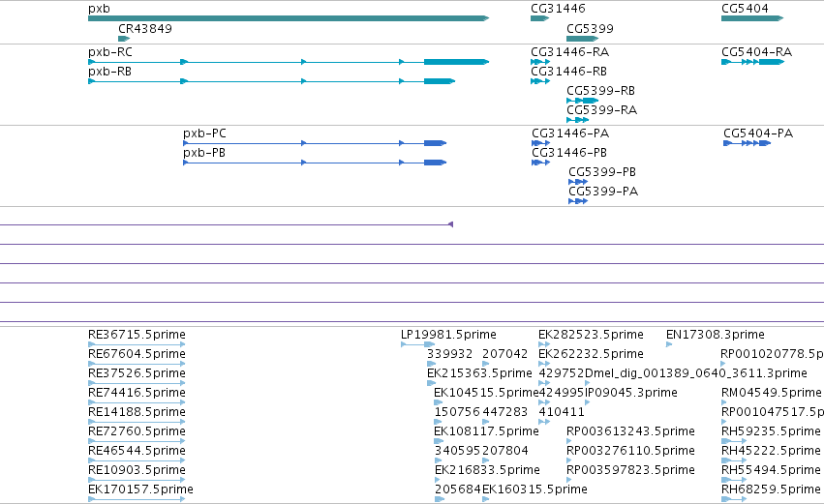Click the LP19981.5prime EST feature
The width and height of the screenshot is (824, 504).
(x=417, y=344)
